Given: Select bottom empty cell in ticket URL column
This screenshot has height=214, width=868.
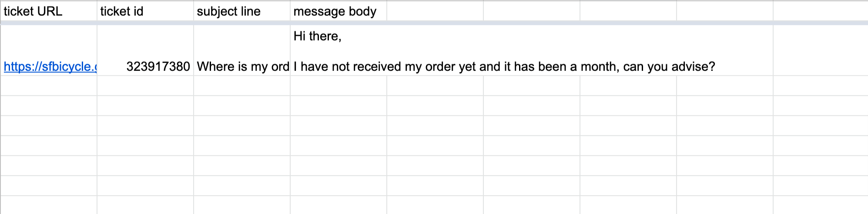Looking at the screenshot, I should point(49,205).
